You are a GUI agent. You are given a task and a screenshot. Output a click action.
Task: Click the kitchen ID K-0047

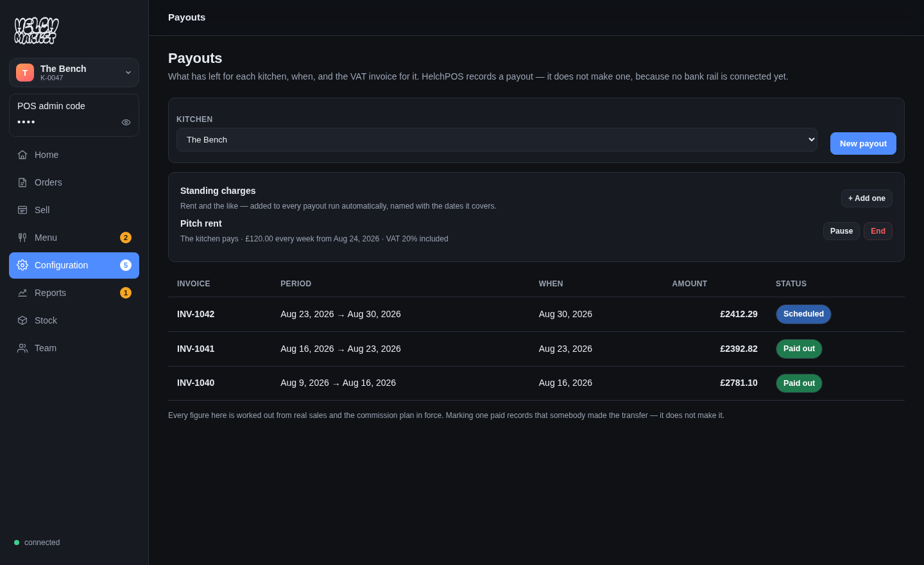tap(52, 78)
